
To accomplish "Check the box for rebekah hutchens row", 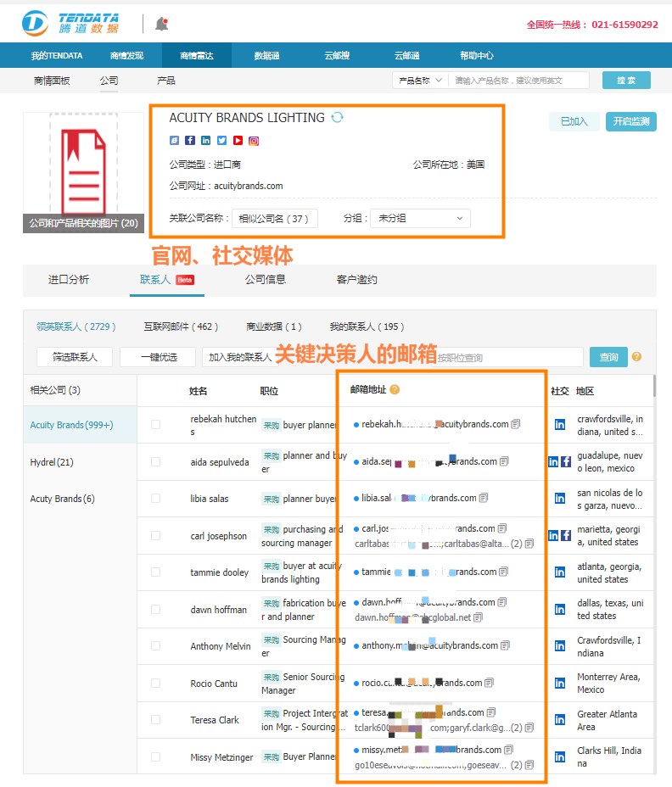I will pos(155,425).
